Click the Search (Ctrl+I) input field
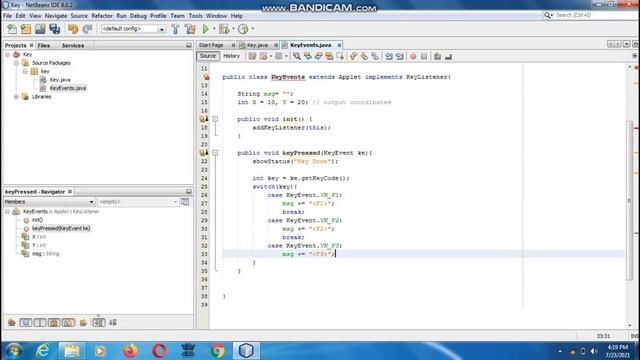The height and width of the screenshot is (360, 640). point(595,15)
